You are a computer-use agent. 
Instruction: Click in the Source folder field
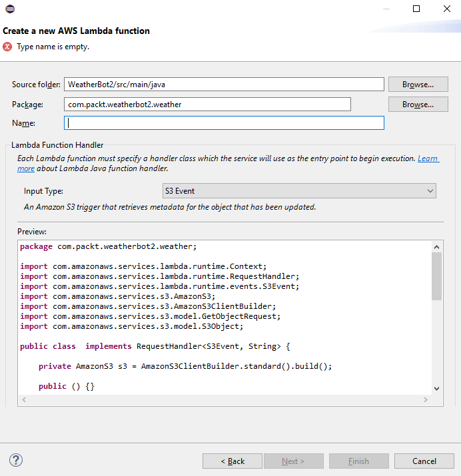tap(224, 85)
